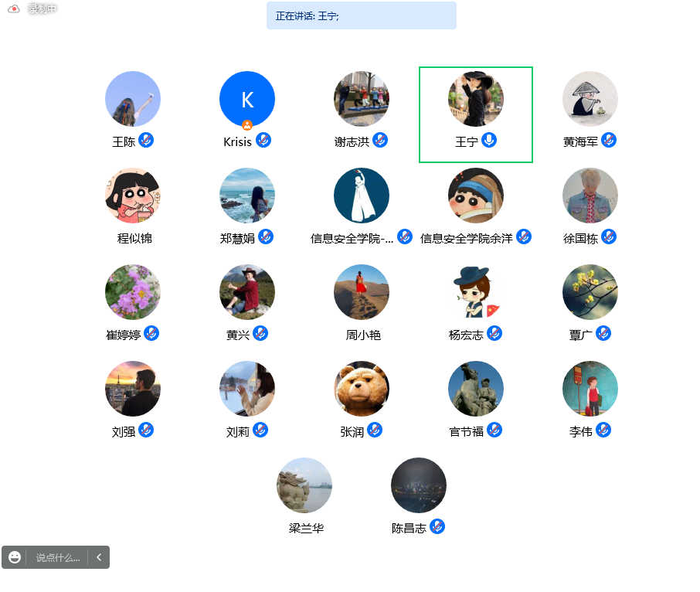Click muted microphone icon beside 黄海军

(x=609, y=140)
